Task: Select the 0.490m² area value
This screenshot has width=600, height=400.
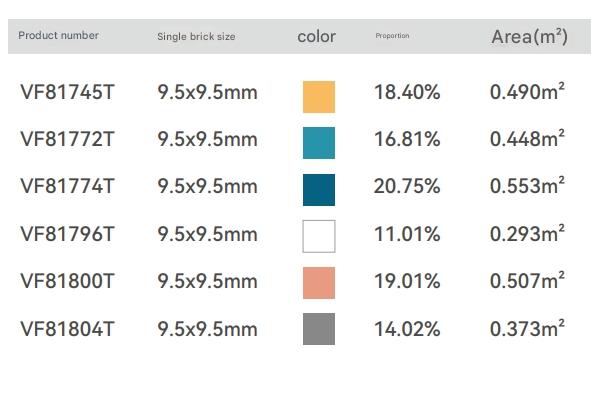Action: 527,91
